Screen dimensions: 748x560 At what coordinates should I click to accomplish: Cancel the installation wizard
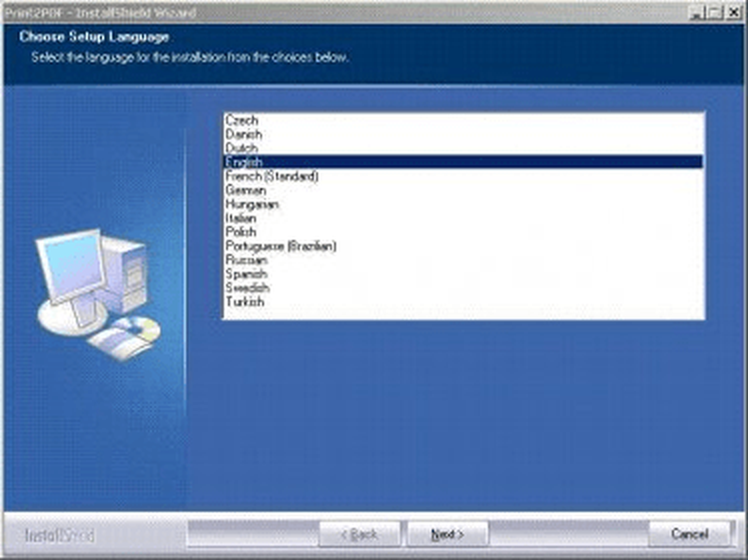tap(689, 534)
